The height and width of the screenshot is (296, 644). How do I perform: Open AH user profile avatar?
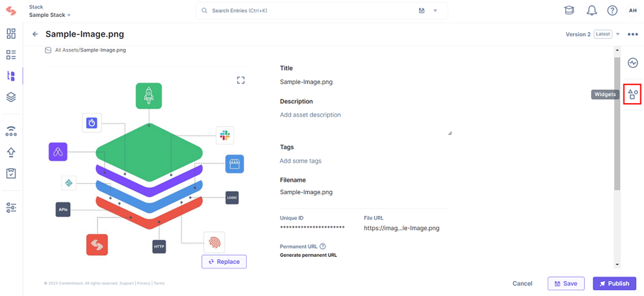pos(632,11)
